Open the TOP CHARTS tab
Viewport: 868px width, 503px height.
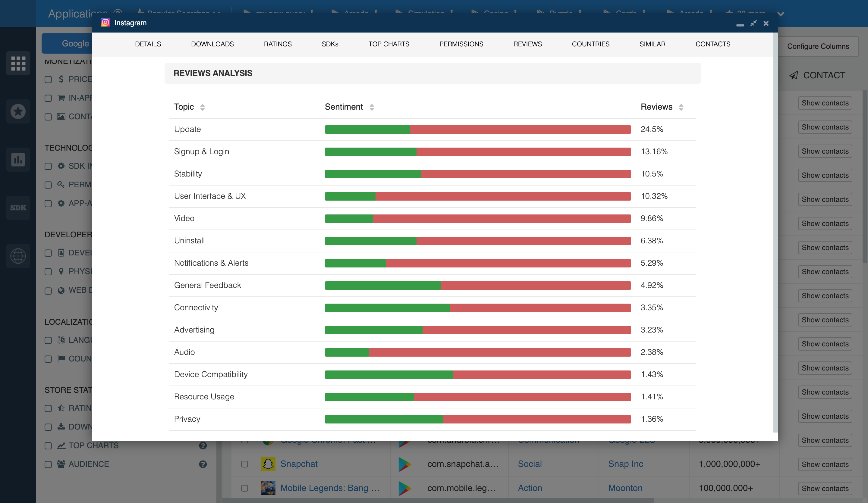point(388,44)
